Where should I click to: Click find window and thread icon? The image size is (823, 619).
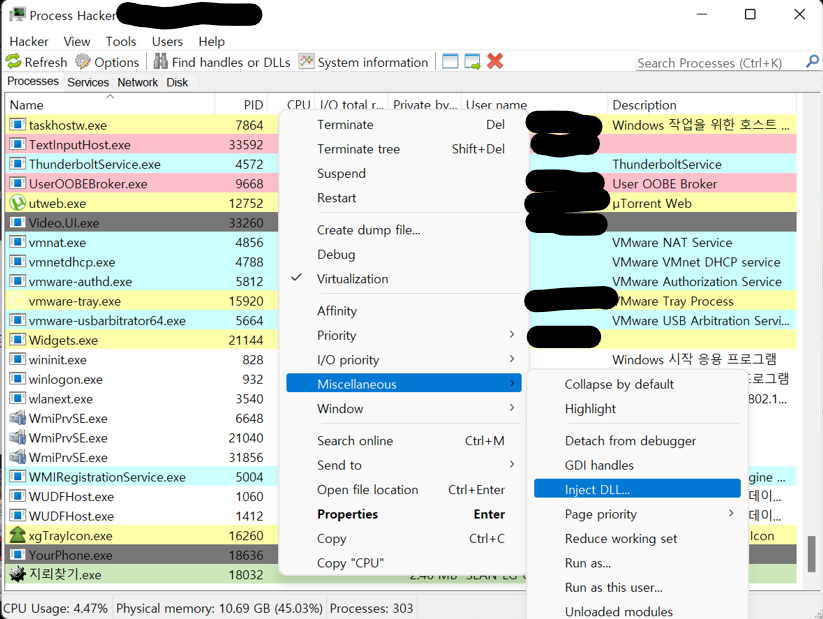coord(472,61)
